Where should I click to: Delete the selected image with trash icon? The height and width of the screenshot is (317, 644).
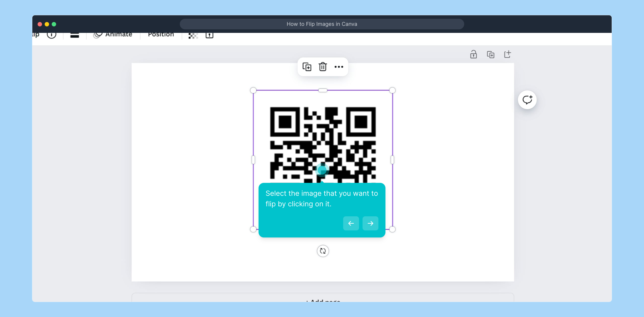click(x=323, y=67)
